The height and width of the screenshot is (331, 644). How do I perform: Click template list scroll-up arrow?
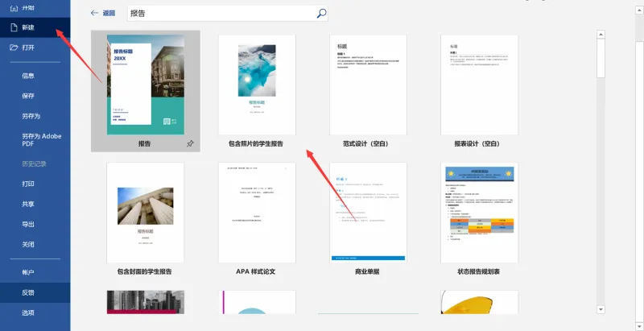click(x=601, y=35)
